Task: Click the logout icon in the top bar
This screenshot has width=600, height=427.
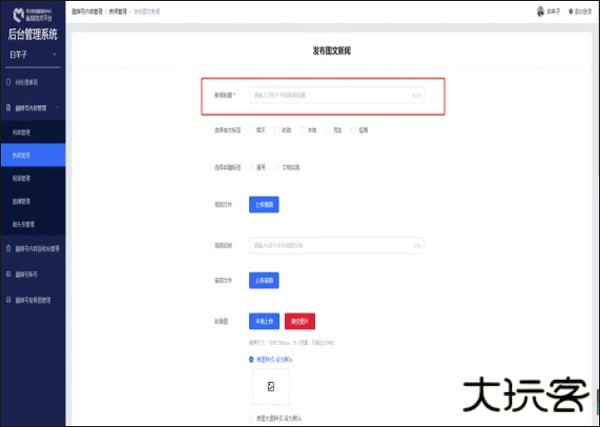Action: [x=570, y=11]
